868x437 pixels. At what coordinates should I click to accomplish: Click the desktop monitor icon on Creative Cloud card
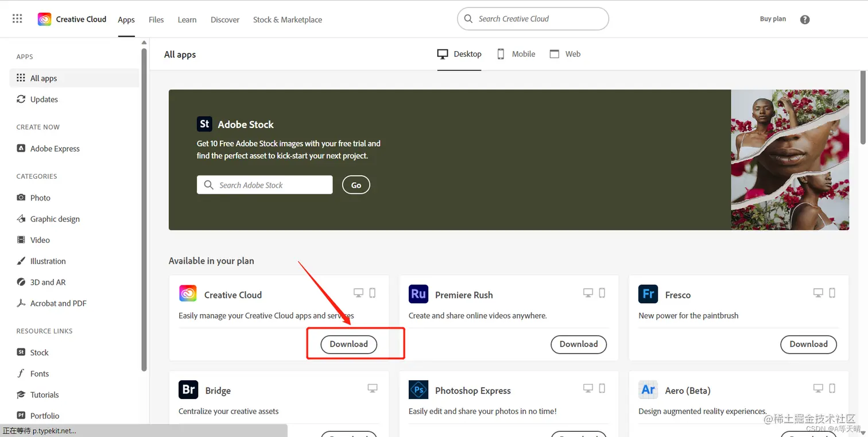[358, 293]
